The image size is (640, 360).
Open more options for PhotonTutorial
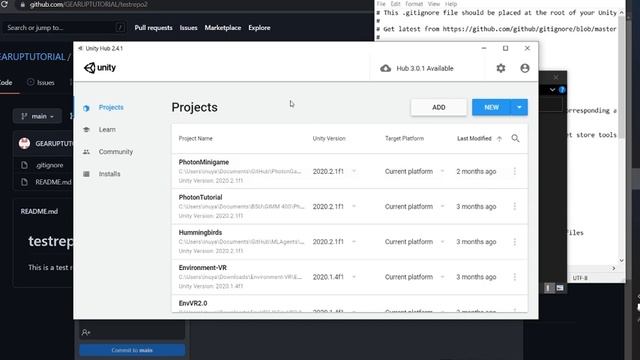click(x=515, y=207)
